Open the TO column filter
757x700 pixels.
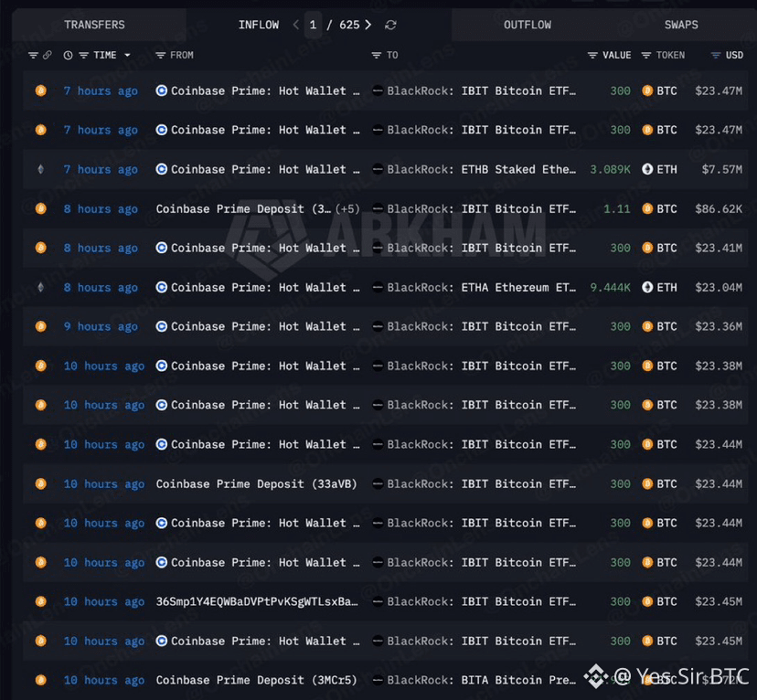click(x=376, y=56)
